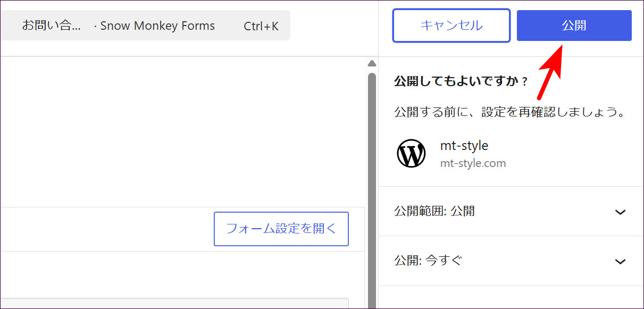Click the scrollbar up arrow

pyautogui.click(x=372, y=64)
